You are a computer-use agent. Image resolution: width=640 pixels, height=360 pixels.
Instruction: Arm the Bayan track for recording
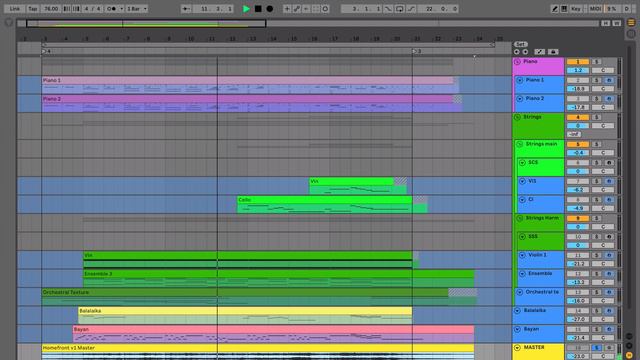click(x=609, y=329)
